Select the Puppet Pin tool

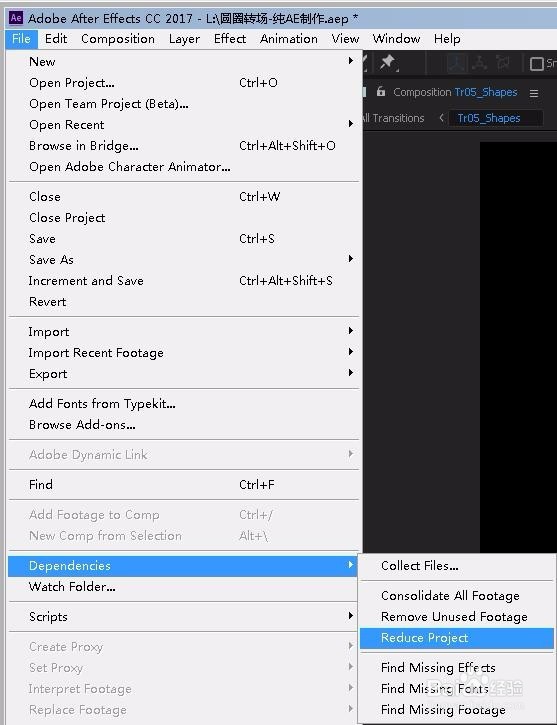[x=388, y=62]
